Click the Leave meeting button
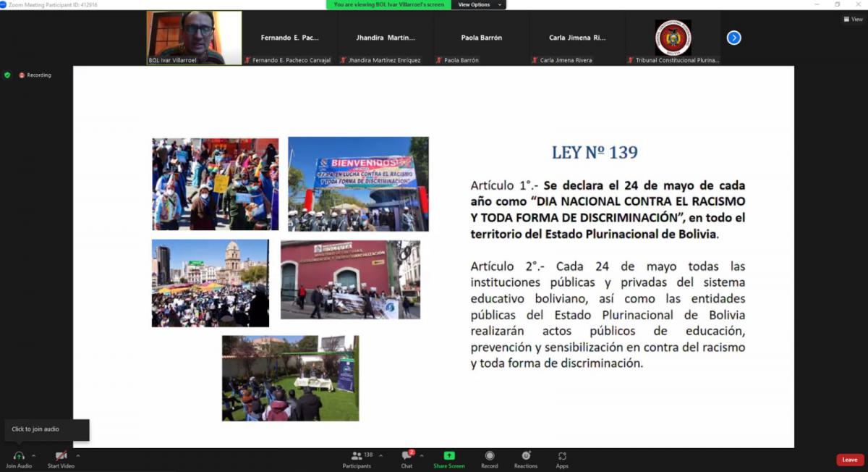 coord(849,460)
